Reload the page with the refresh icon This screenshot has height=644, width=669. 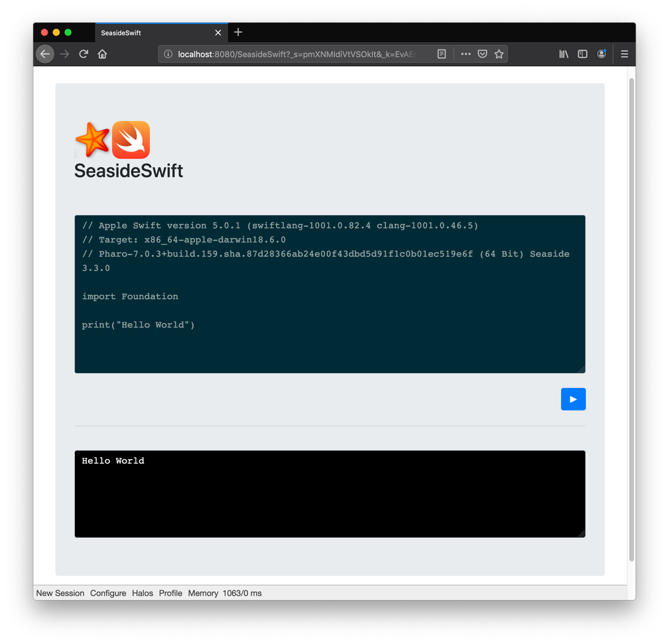(83, 54)
